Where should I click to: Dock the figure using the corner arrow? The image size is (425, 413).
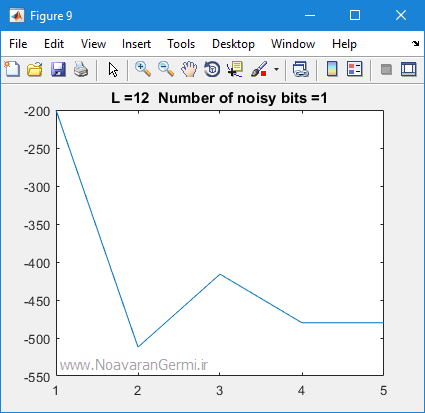tap(415, 43)
